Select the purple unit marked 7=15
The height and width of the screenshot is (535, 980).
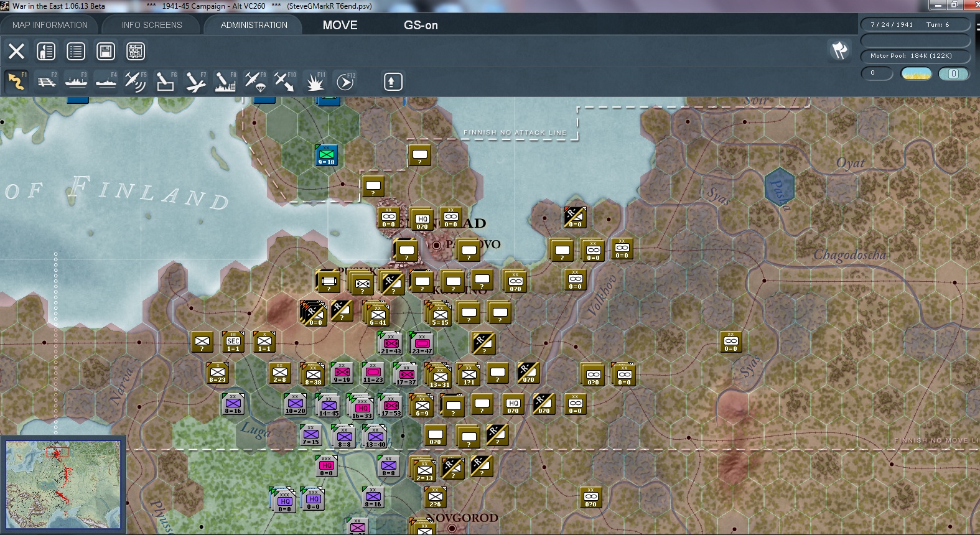310,435
